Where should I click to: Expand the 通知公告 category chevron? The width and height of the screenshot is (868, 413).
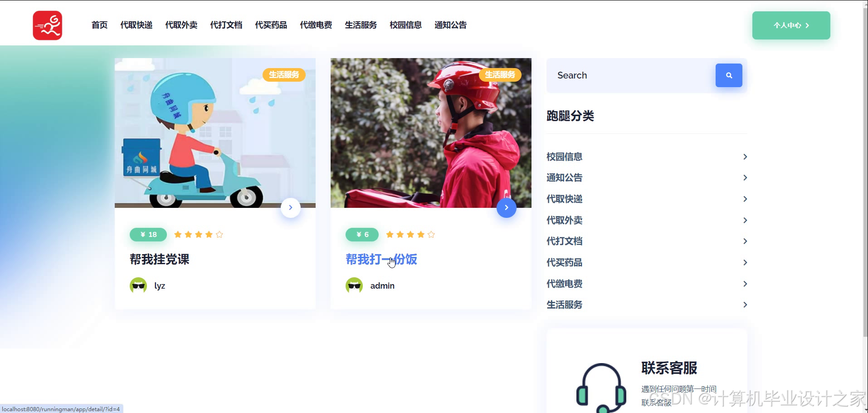pyautogui.click(x=745, y=178)
